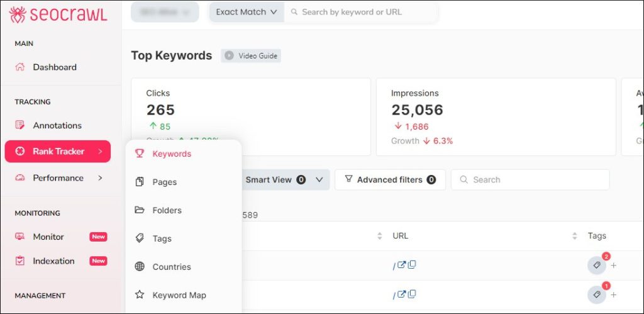644x314 pixels.
Task: Click the Impressions metric card
Action: coord(496,116)
